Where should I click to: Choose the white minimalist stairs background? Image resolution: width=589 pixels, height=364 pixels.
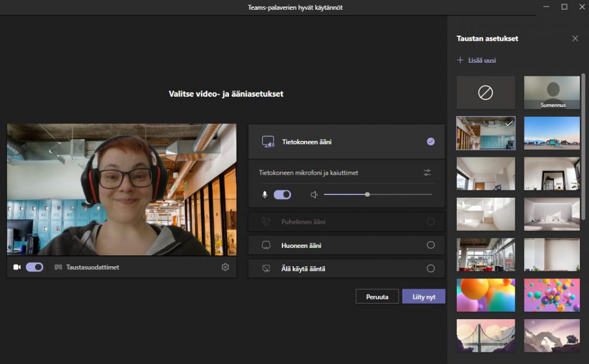click(x=485, y=214)
